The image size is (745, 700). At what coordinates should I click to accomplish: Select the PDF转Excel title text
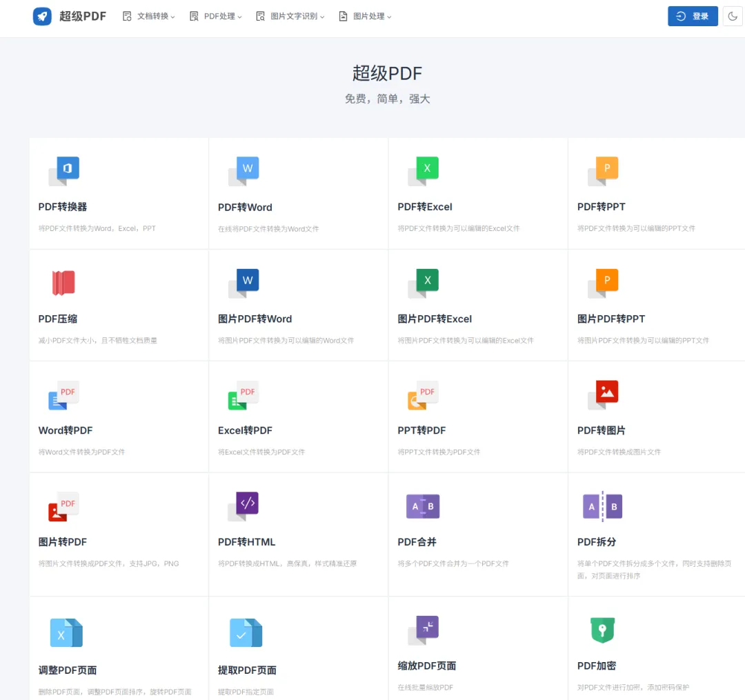[x=425, y=207]
